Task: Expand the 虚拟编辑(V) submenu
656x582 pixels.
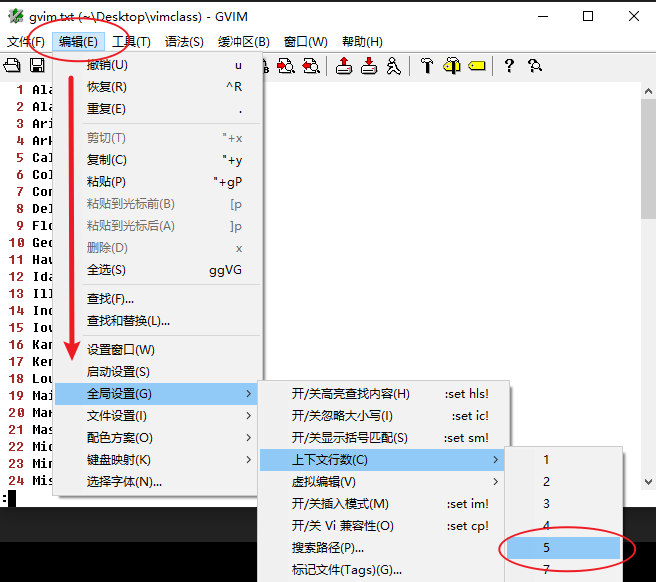Action: [x=382, y=482]
